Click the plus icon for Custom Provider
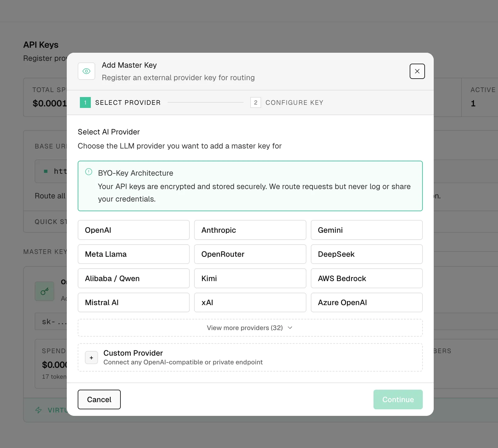The width and height of the screenshot is (498, 448). pos(91,358)
